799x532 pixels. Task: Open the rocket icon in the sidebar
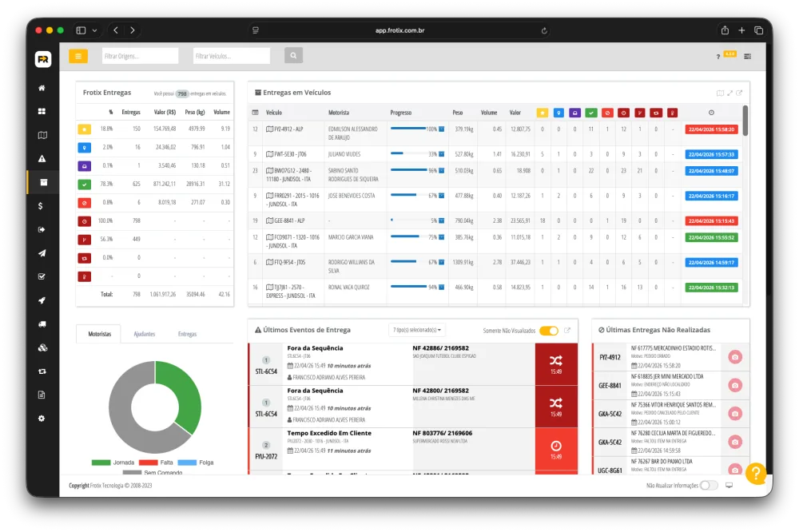click(42, 300)
